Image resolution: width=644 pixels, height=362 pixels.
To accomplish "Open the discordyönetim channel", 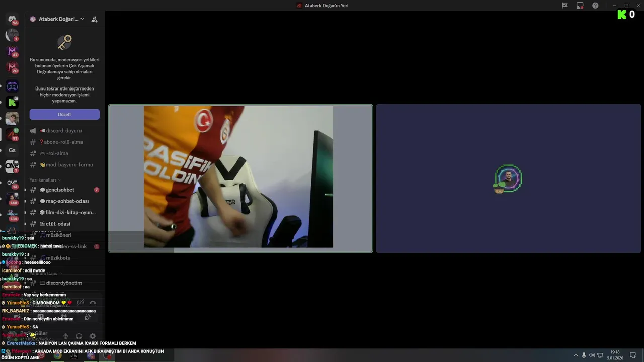I will pos(64,283).
